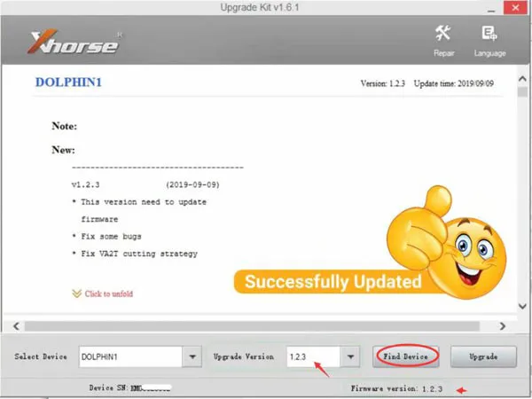This screenshot has width=532, height=399.
Task: Click the Fix some bugs line
Action: coord(106,237)
